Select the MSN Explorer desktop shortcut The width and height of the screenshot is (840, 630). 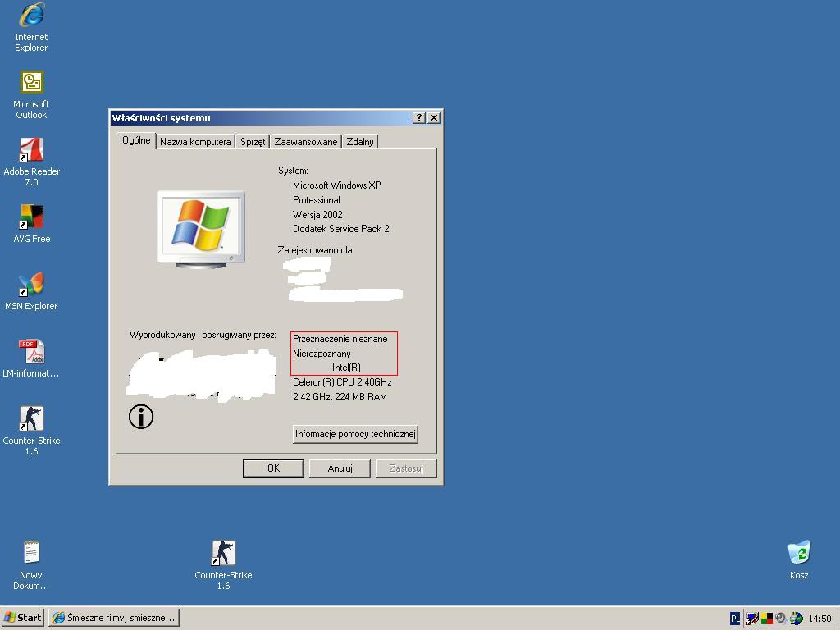[31, 291]
